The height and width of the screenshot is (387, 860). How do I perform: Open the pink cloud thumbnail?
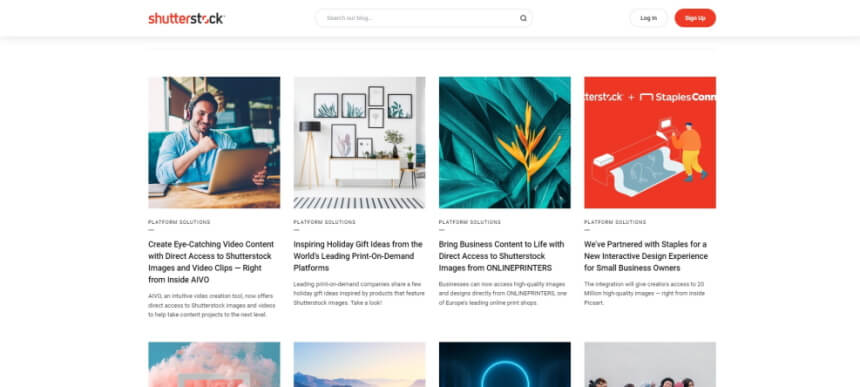214,365
